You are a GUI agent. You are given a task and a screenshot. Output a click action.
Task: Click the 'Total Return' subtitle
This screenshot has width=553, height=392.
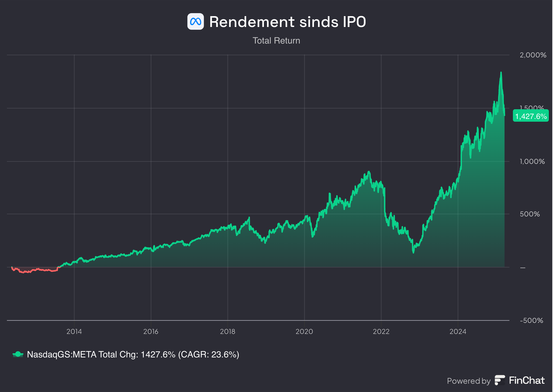point(276,41)
